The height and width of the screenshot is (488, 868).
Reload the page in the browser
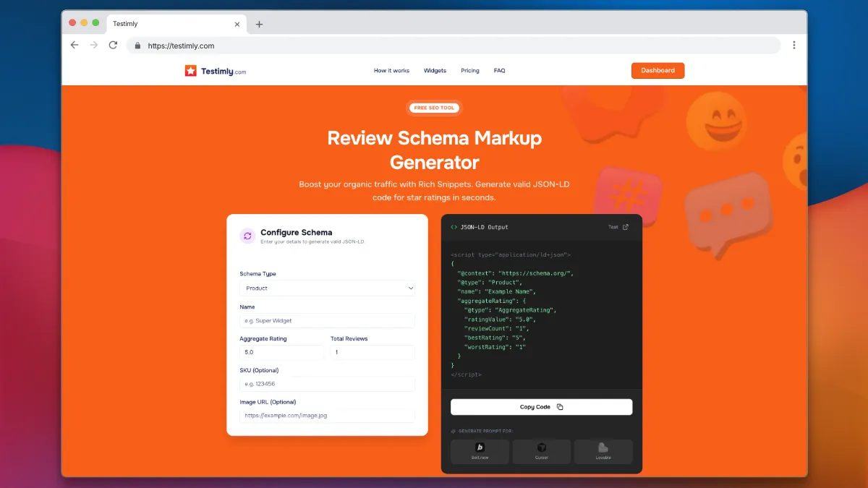click(113, 45)
